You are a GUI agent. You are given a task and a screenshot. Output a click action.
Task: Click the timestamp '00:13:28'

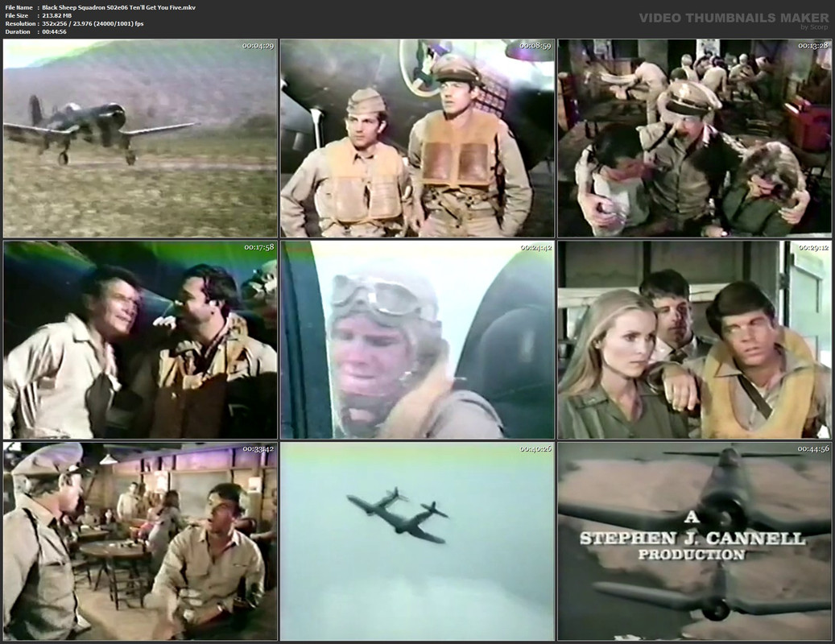[x=813, y=46]
